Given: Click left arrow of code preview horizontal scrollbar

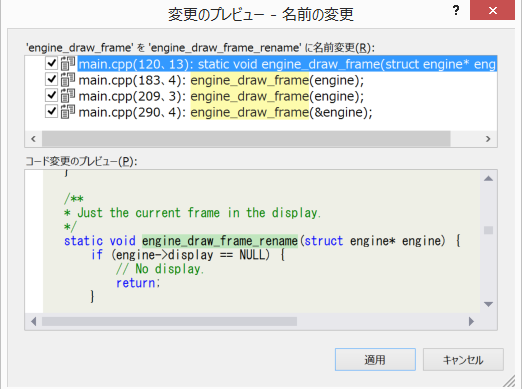Looking at the screenshot, I should 33,321.
